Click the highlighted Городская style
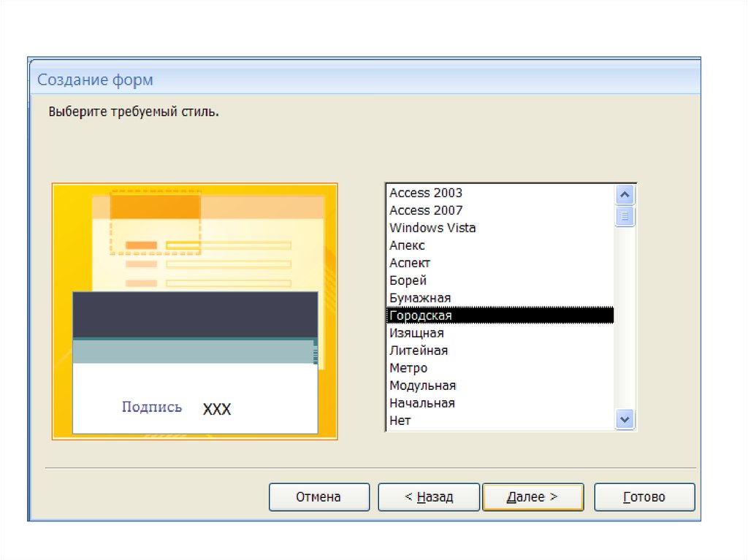Screen dimensions: 748x560 [x=421, y=315]
